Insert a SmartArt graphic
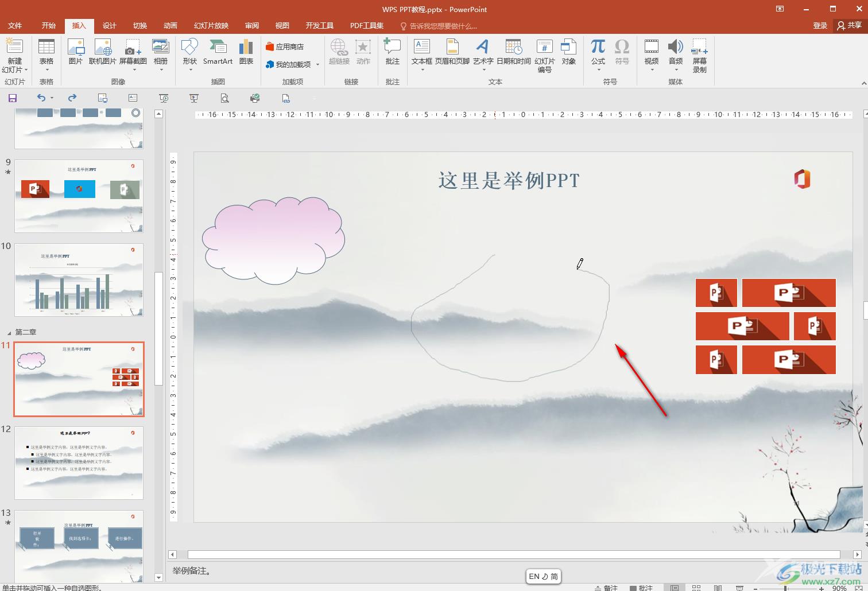Screen dimensions: 868x591 click(218, 52)
